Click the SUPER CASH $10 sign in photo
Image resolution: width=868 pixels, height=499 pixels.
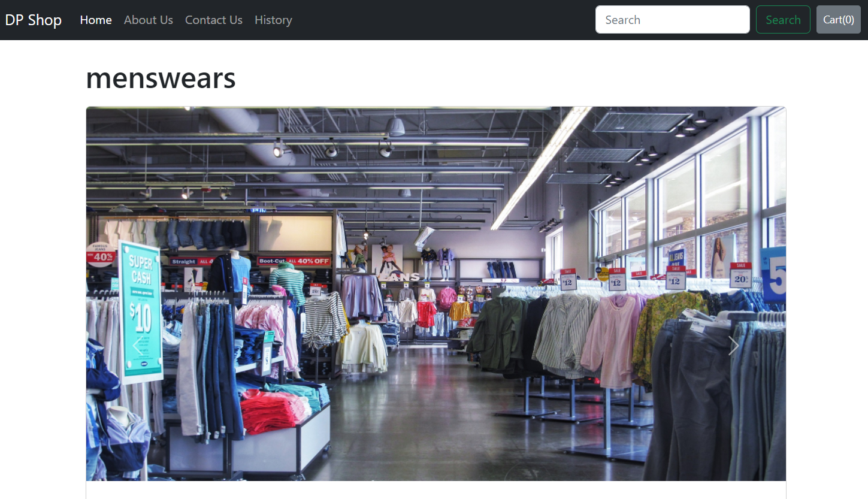[140, 312]
